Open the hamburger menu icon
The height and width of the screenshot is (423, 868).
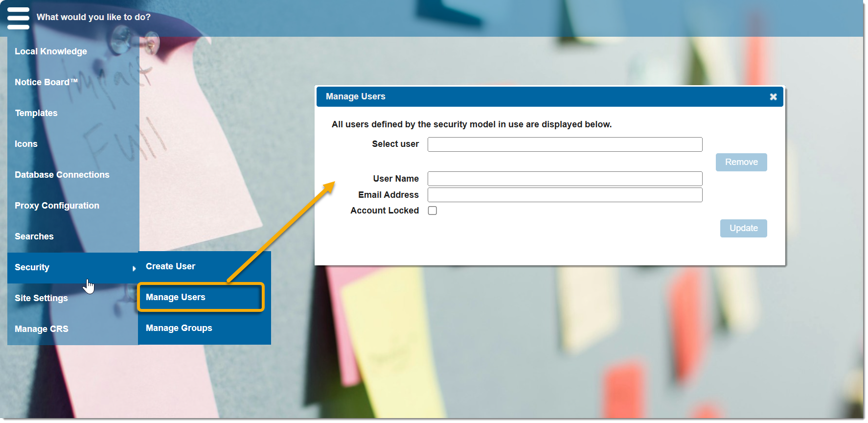tap(18, 18)
